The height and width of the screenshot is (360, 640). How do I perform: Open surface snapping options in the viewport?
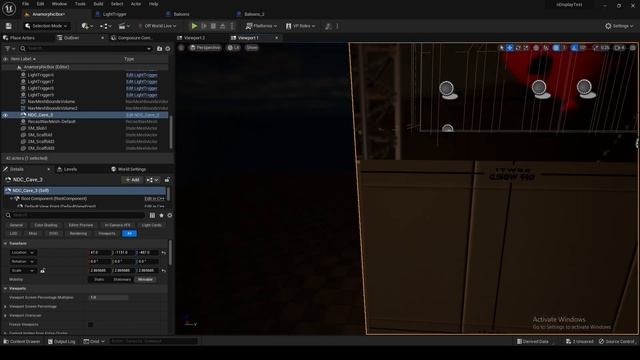point(546,48)
